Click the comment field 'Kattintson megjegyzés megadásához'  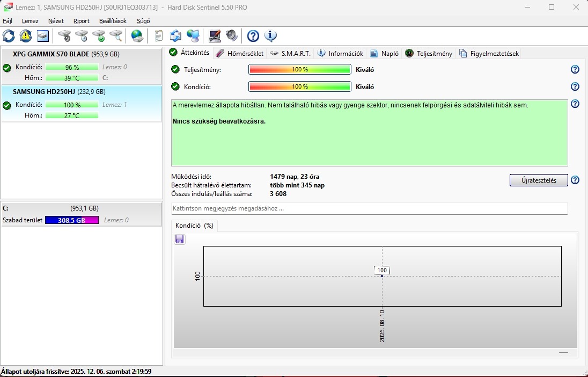[369, 208]
